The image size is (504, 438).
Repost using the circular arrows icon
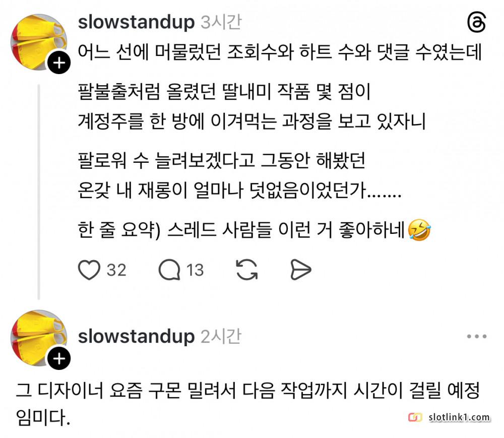point(247,270)
